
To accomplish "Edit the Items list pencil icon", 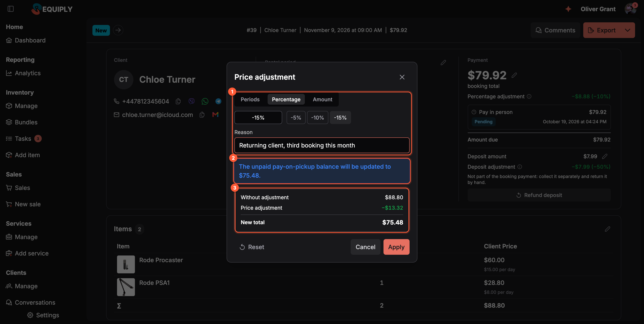I will tap(607, 229).
